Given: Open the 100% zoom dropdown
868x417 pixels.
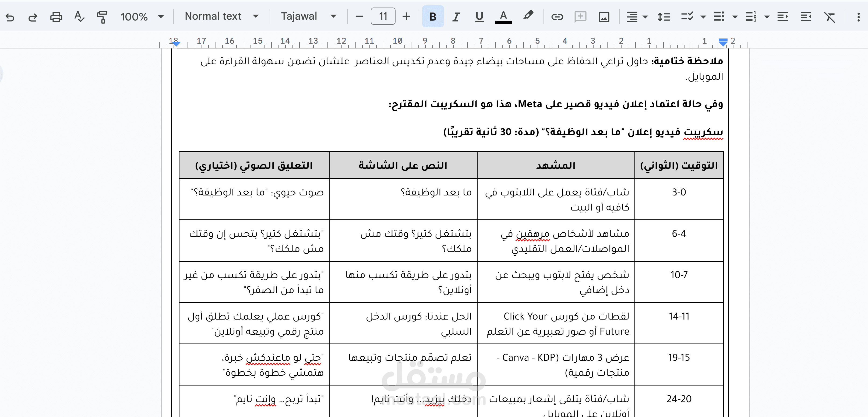Looking at the screenshot, I should [142, 16].
